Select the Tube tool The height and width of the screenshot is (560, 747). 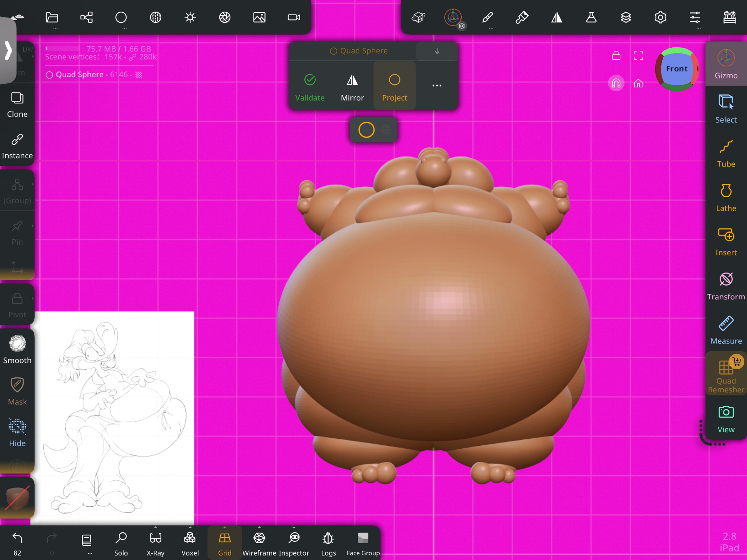[726, 153]
